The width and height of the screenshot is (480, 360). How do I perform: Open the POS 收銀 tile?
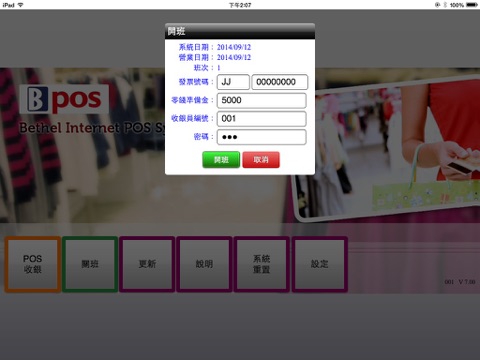33,264
